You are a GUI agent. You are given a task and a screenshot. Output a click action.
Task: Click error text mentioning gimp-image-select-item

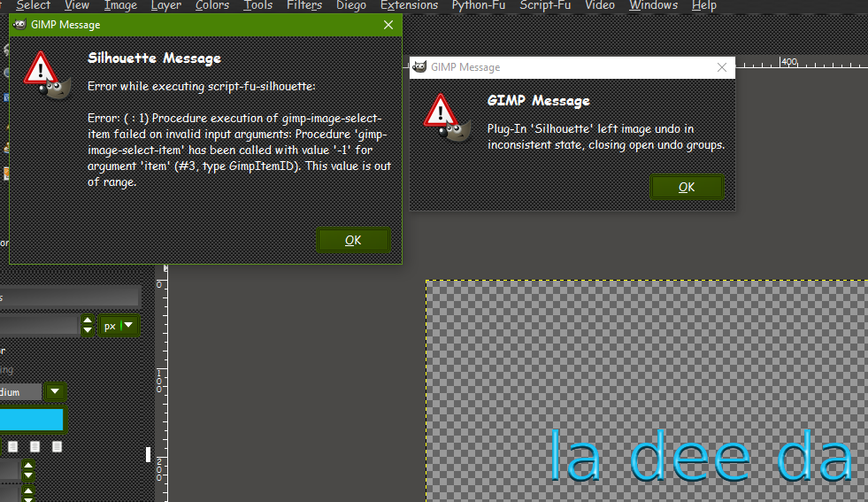pyautogui.click(x=240, y=151)
